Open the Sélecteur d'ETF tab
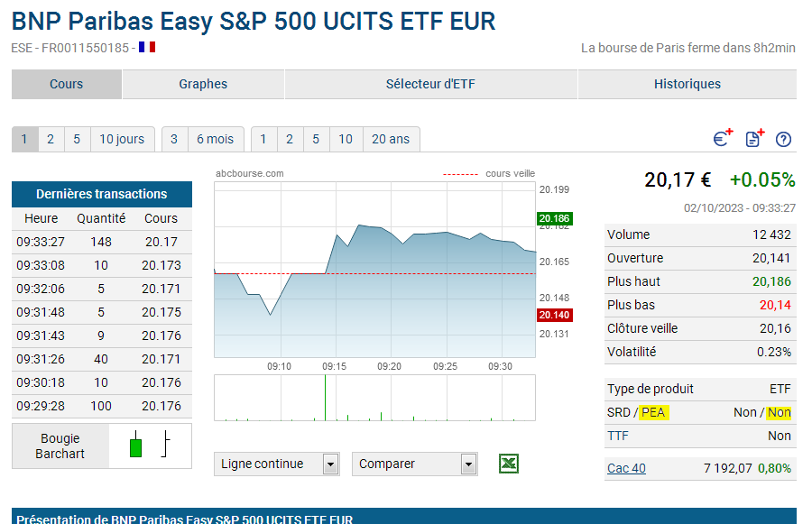812x524 pixels. tap(430, 84)
